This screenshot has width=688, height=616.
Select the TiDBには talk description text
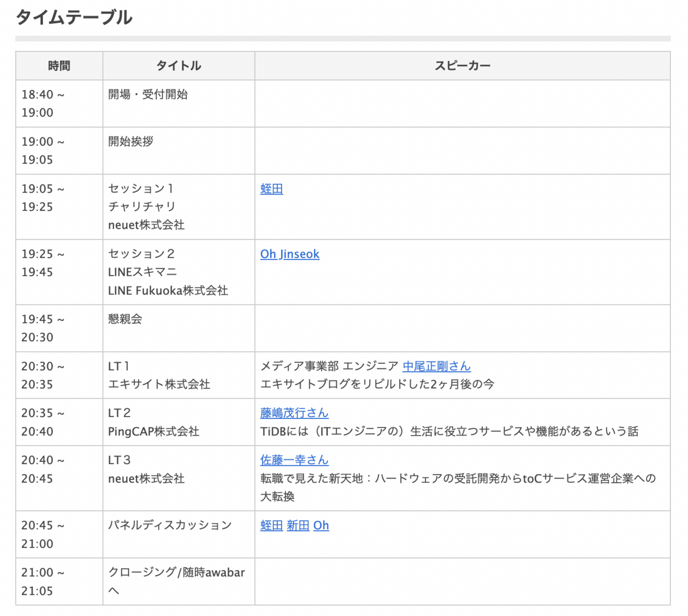pos(449,431)
